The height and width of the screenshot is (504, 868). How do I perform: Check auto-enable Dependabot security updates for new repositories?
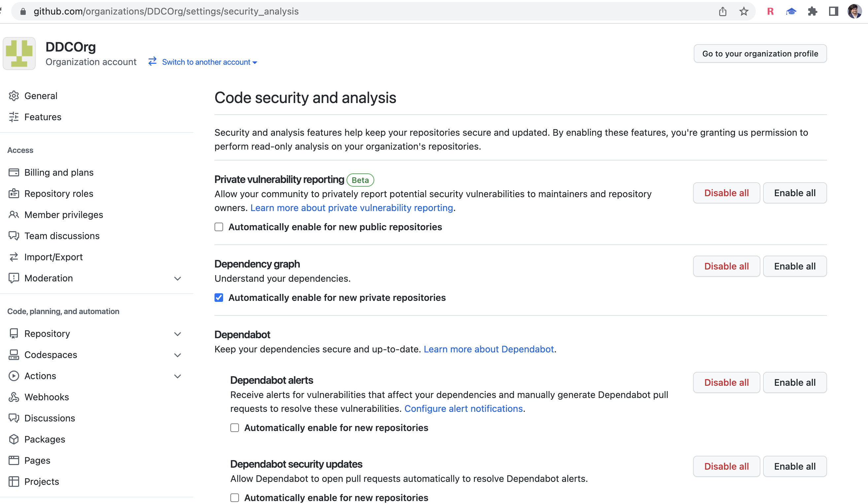coord(235,498)
